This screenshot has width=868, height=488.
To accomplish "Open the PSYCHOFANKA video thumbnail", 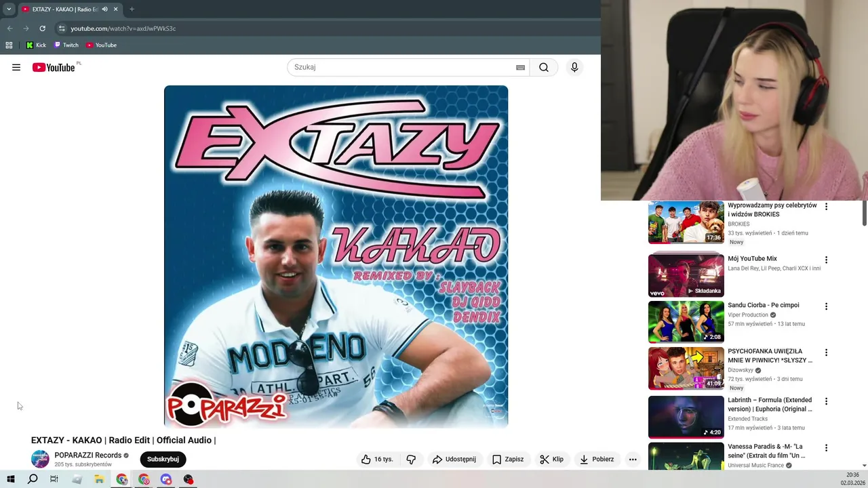I will click(x=686, y=368).
